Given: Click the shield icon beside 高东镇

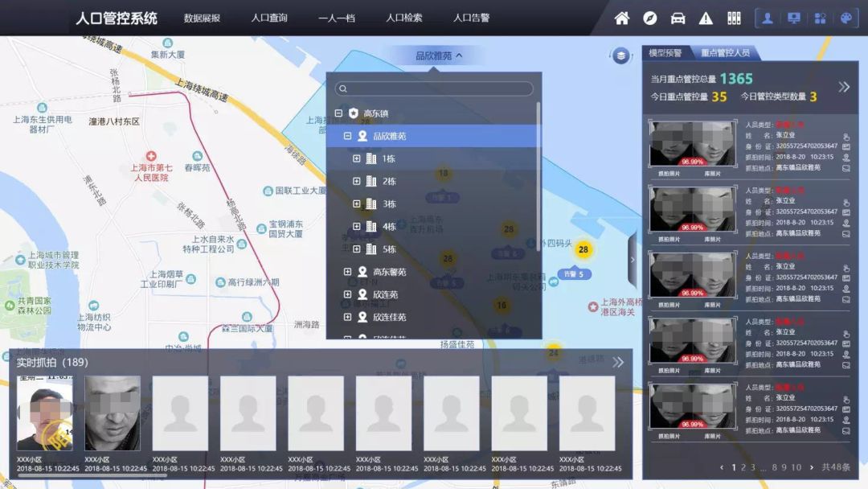Looking at the screenshot, I should [x=353, y=113].
